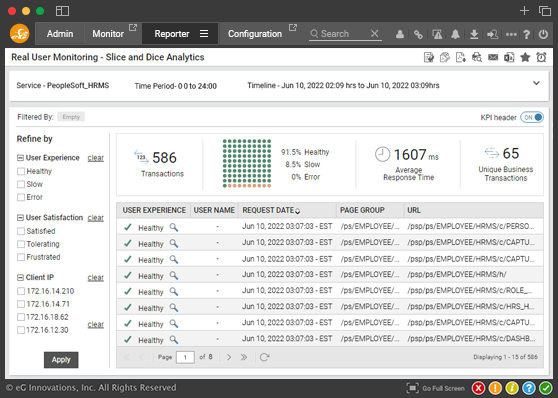Clear the search box X icon
The image size is (558, 398).
click(374, 33)
